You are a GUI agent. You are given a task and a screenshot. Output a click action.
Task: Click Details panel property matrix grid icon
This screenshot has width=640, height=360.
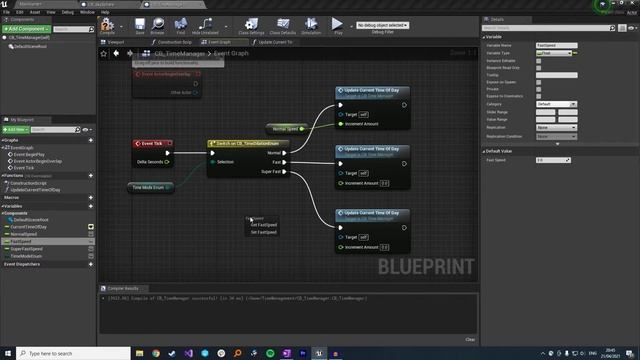(x=622, y=28)
